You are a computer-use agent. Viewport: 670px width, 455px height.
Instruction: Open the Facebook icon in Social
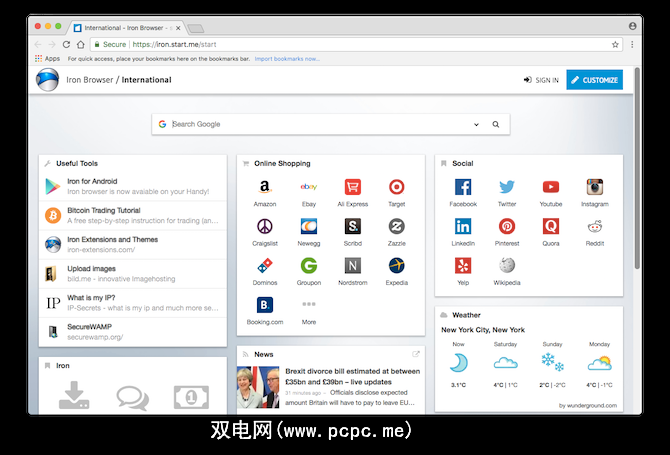[x=463, y=187]
